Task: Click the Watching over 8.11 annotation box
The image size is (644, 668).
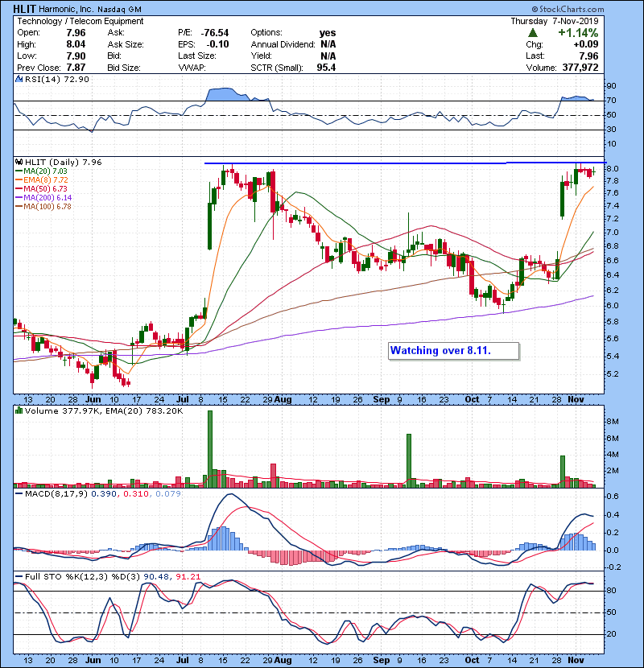Action: [453, 351]
